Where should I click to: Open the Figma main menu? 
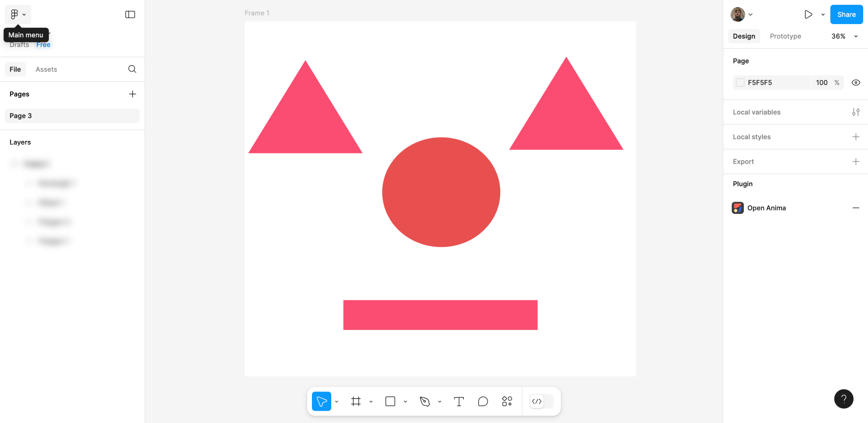tap(18, 14)
